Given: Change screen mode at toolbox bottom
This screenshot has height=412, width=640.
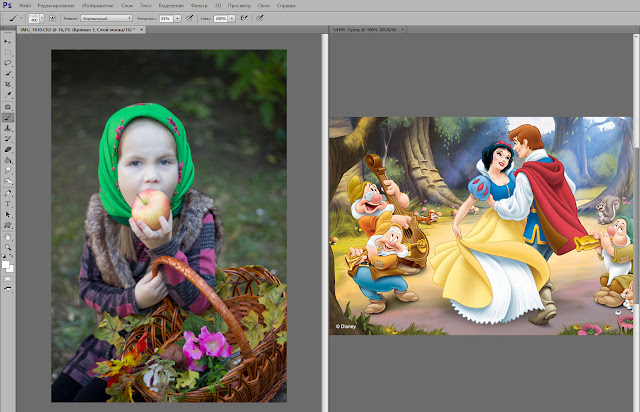Looking at the screenshot, I should tap(8, 290).
